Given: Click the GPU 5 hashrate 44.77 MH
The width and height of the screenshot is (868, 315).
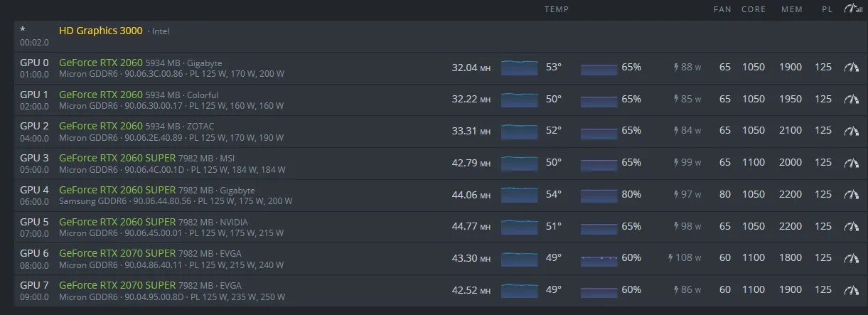Looking at the screenshot, I should click(x=471, y=226).
